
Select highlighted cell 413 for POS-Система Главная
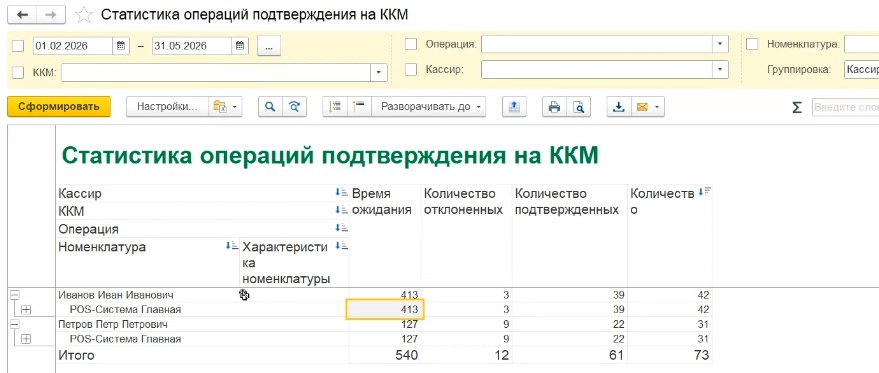pos(385,309)
